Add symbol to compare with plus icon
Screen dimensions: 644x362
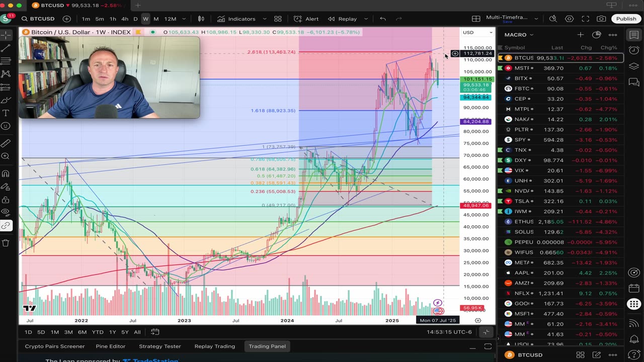tap(67, 19)
